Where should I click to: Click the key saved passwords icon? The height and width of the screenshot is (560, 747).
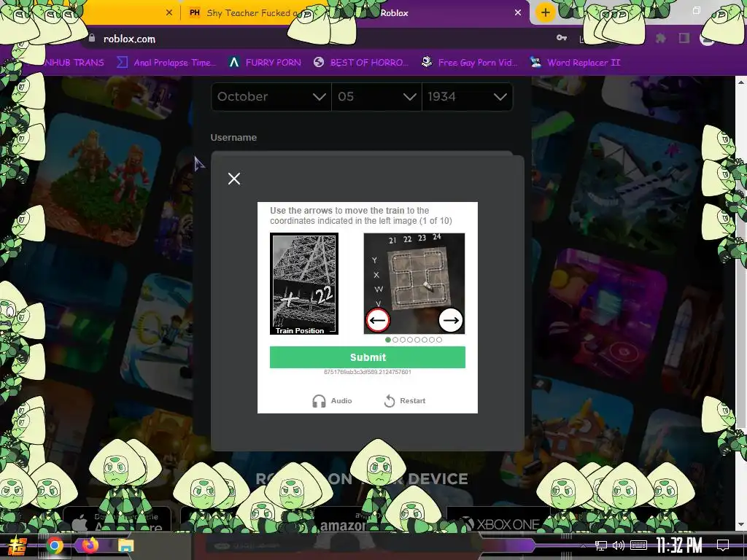click(562, 38)
